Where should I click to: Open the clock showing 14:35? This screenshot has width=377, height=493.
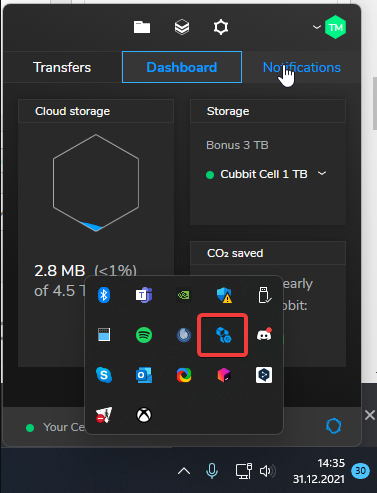(319, 471)
